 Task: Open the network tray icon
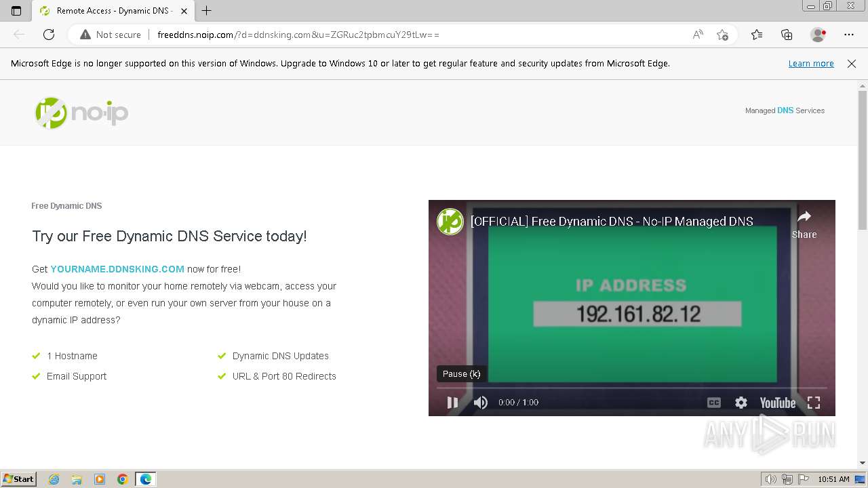tap(787, 479)
